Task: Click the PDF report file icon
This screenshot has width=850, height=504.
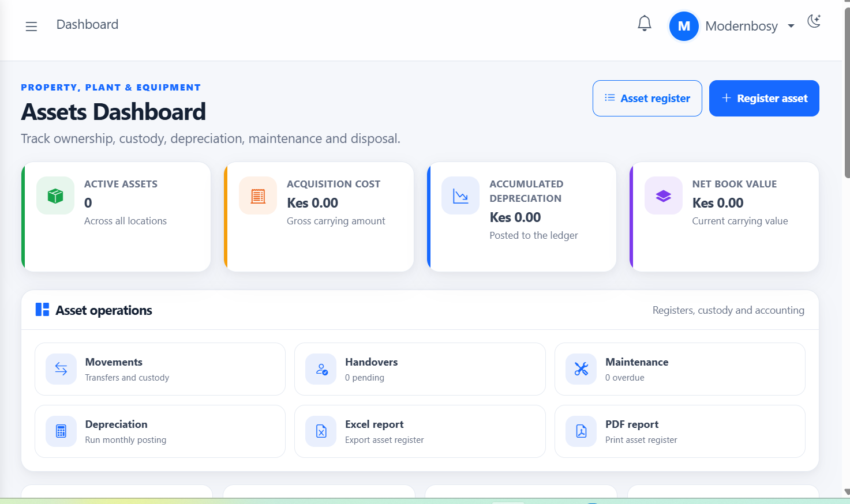Action: 581,431
